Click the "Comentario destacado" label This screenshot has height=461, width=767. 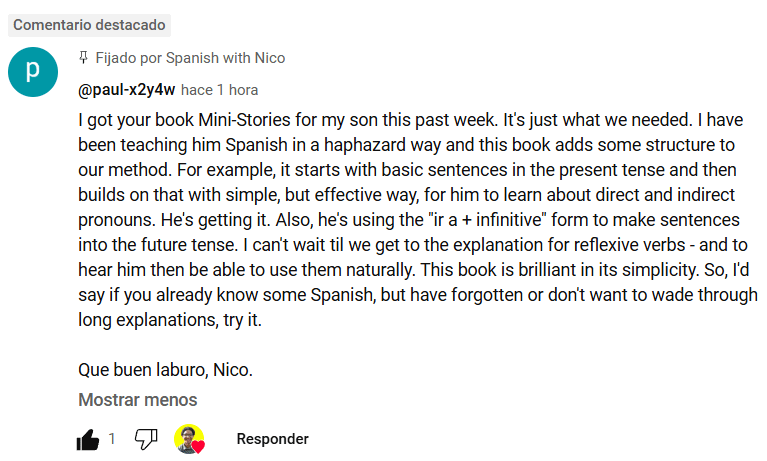(90, 25)
